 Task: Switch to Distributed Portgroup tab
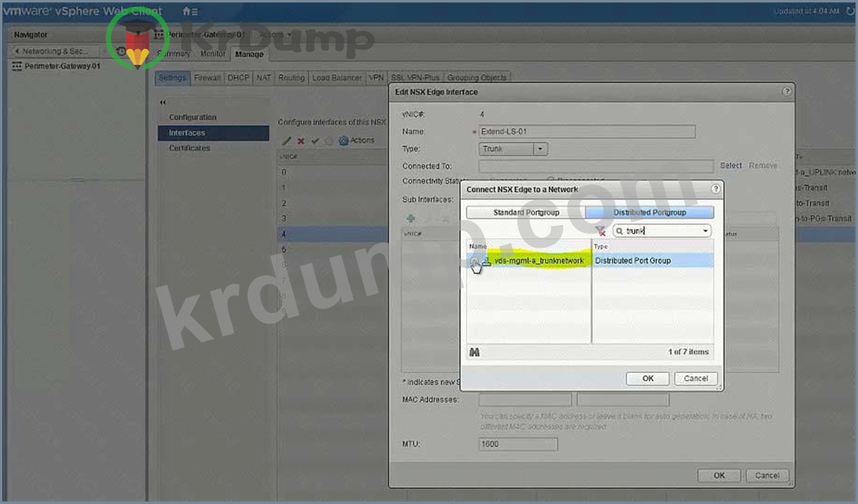[649, 212]
